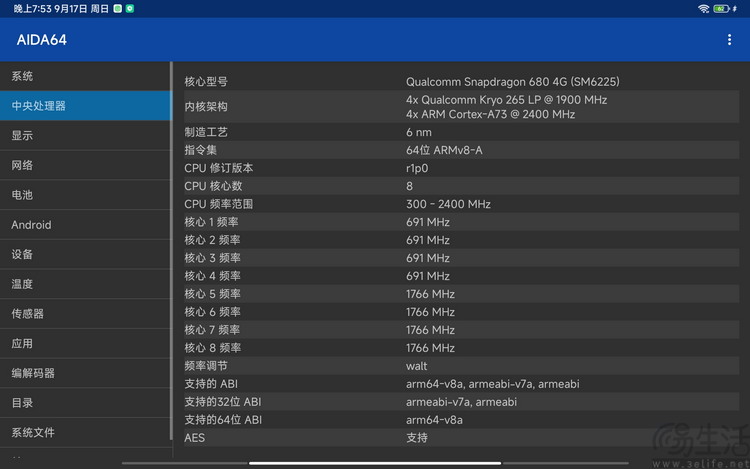
Task: Select the 核心 1 频率 row
Action: point(461,222)
